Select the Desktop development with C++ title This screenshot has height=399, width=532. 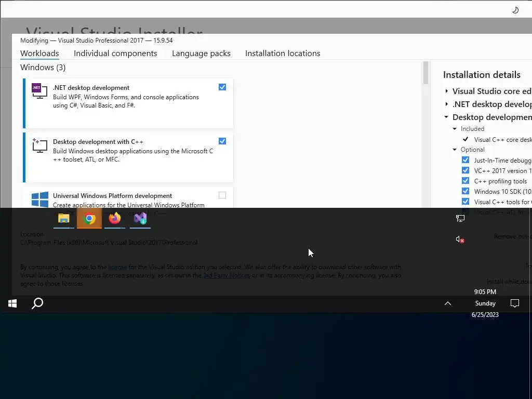pyautogui.click(x=98, y=142)
